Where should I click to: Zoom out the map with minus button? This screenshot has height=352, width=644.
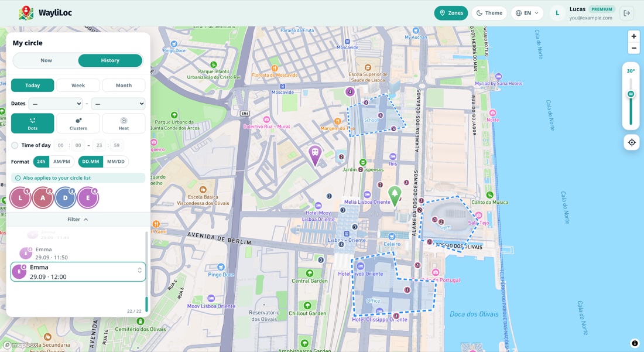coord(633,48)
